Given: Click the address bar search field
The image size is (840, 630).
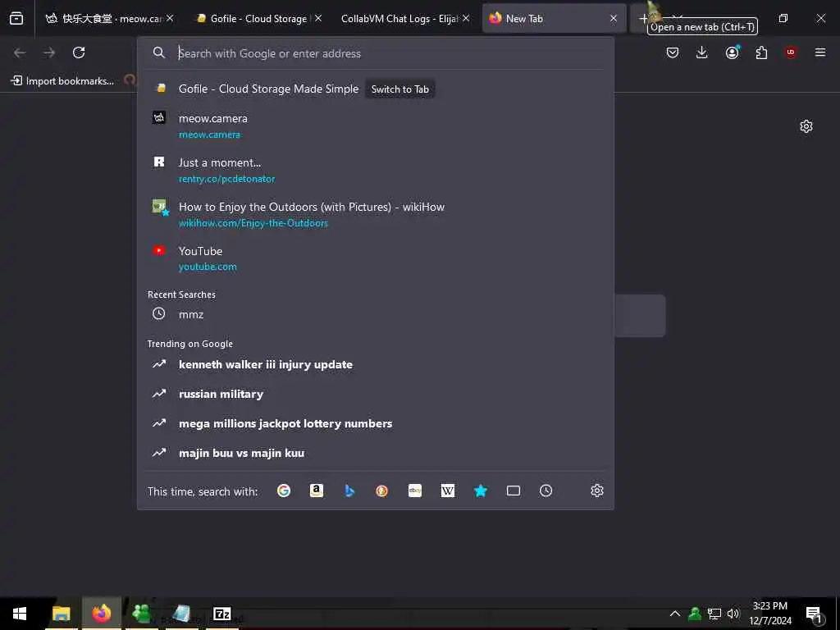Looking at the screenshot, I should (x=375, y=53).
